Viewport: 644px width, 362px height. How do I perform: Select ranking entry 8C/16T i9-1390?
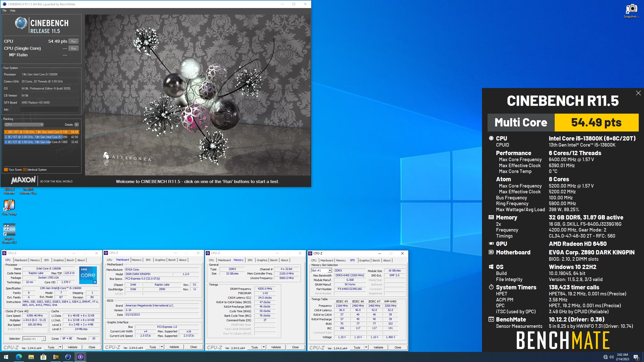point(42,137)
